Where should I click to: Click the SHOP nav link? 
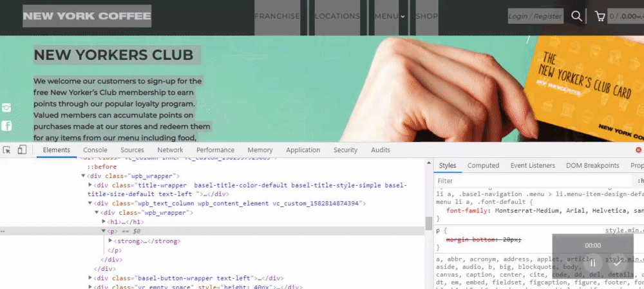click(427, 16)
